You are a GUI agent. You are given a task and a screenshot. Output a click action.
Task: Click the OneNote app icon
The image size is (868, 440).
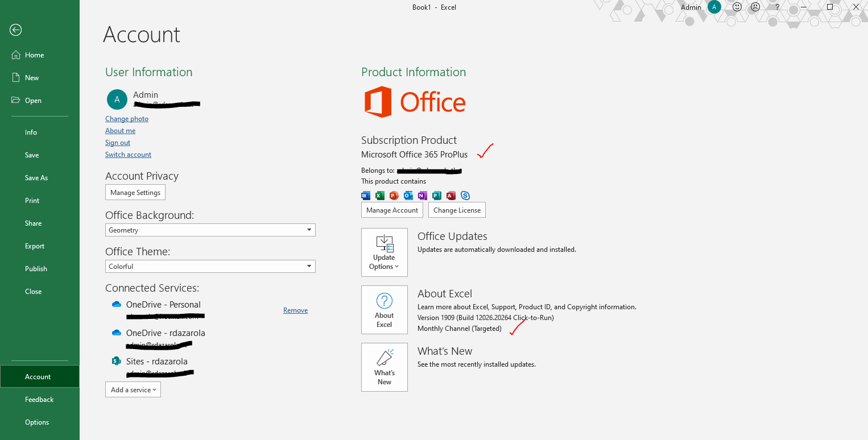tap(422, 196)
